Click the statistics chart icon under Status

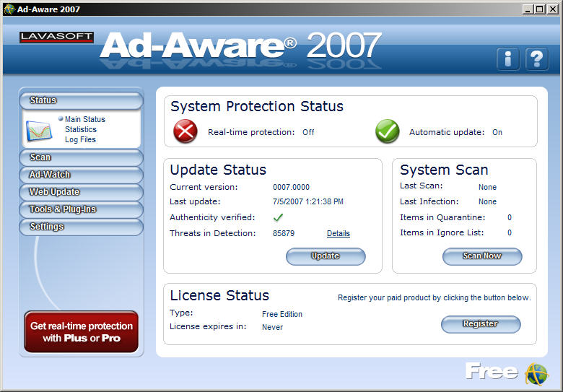point(39,131)
